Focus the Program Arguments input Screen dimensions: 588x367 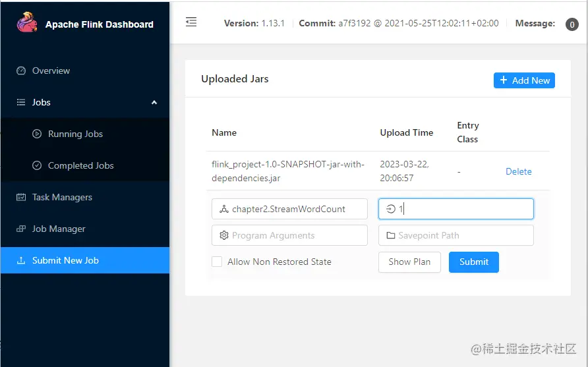tap(289, 235)
